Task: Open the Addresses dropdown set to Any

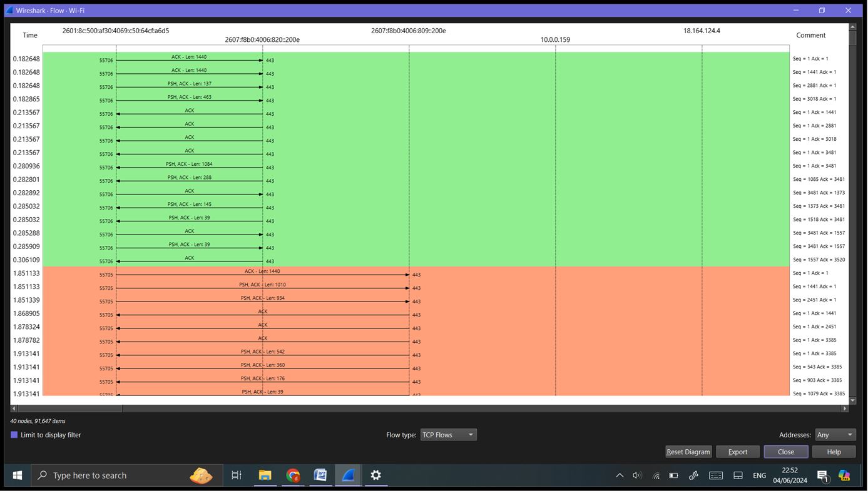Action: coord(835,434)
